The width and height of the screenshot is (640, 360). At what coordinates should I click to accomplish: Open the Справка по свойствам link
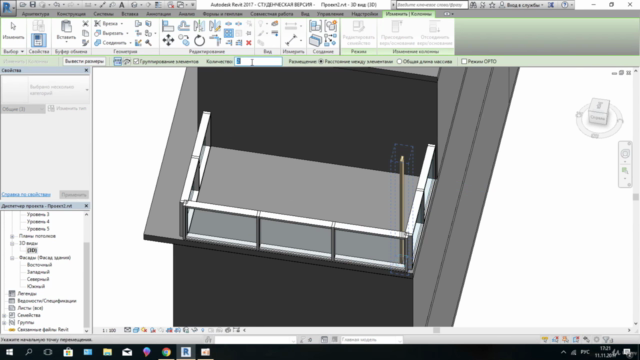[26, 195]
